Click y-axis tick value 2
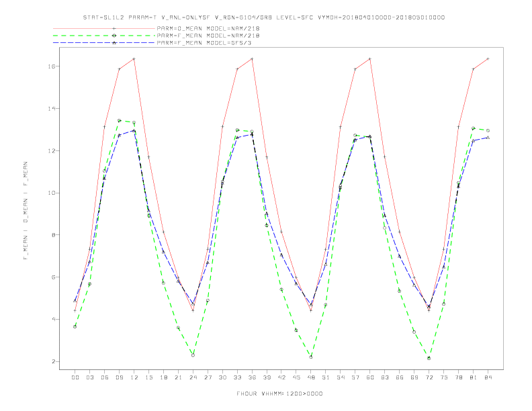The image size is (532, 411). tap(54, 361)
